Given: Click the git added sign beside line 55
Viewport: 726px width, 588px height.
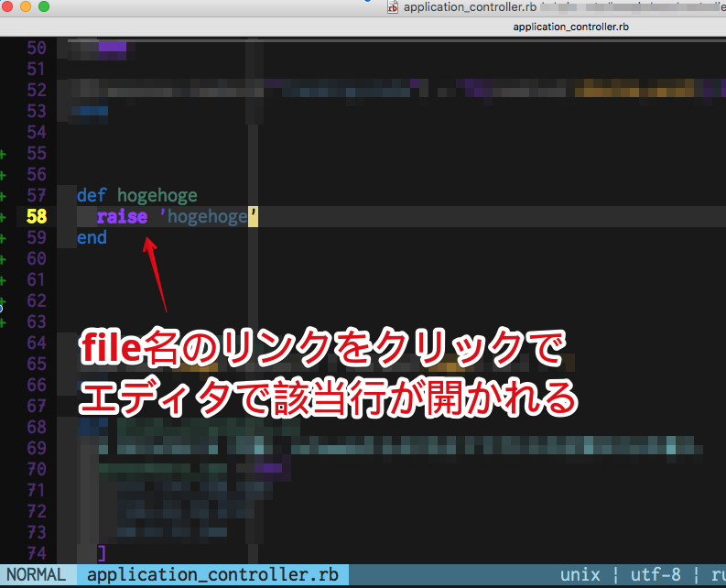Looking at the screenshot, I should (3, 154).
